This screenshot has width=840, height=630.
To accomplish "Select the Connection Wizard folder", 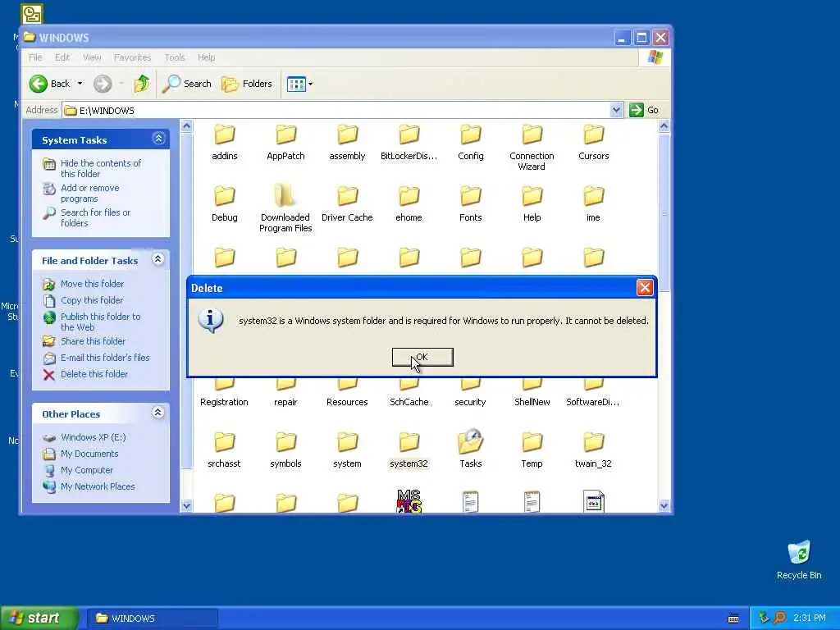I will pos(532,148).
